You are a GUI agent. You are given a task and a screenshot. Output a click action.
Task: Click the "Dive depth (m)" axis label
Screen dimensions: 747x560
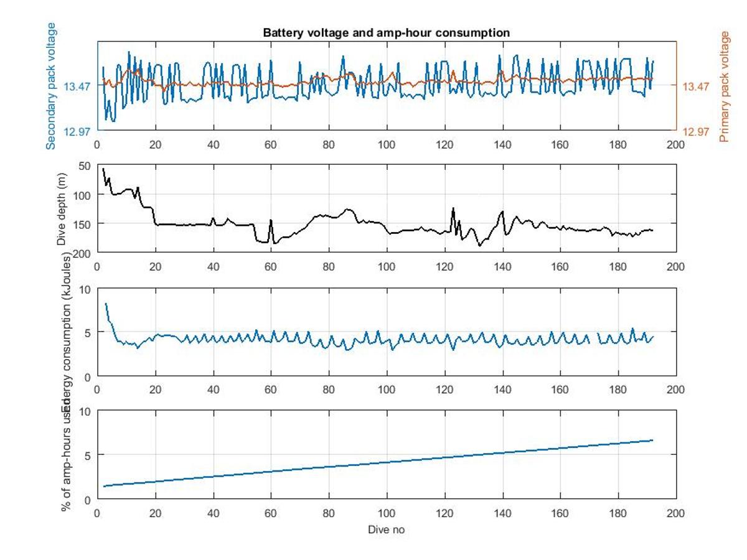pyautogui.click(x=61, y=208)
